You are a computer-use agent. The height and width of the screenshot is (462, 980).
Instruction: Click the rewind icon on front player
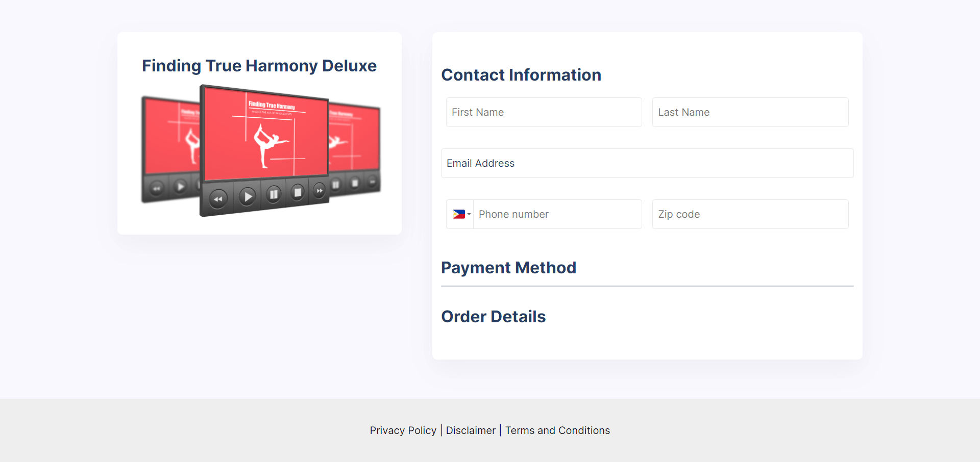pos(218,199)
